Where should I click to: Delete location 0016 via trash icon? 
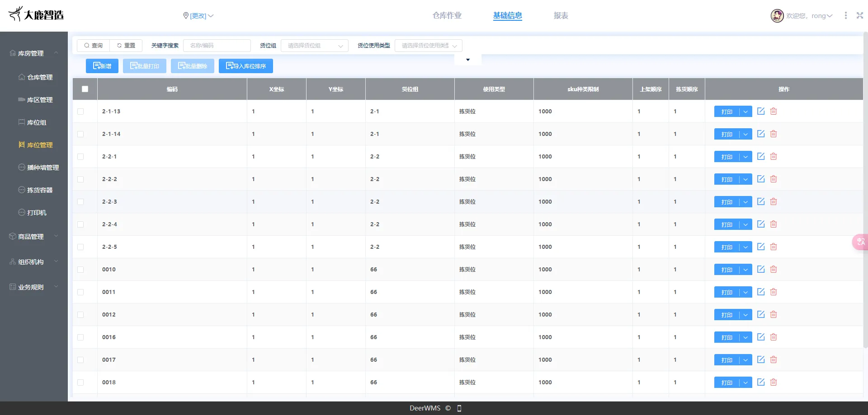tap(774, 337)
